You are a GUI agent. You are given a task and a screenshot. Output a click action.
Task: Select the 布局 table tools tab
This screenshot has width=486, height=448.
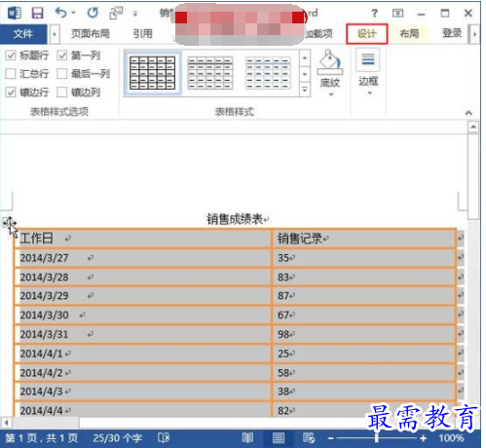coord(409,33)
